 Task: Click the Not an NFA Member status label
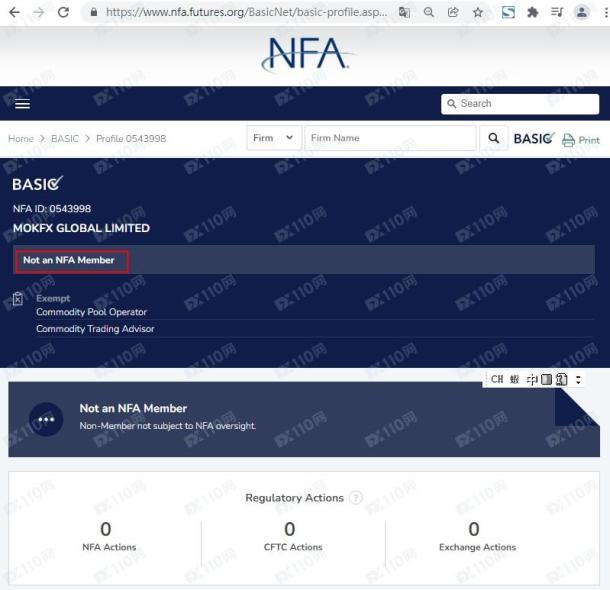pos(69,260)
